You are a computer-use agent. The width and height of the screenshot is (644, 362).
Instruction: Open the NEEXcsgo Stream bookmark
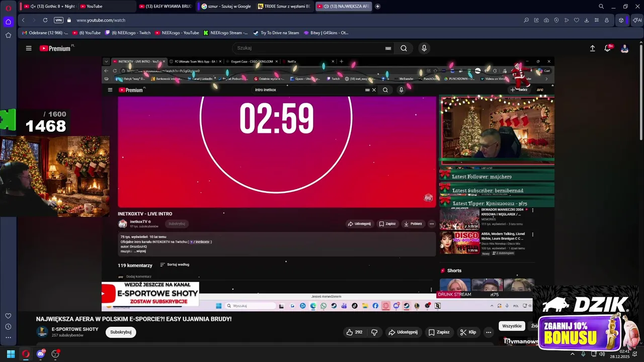(225, 33)
